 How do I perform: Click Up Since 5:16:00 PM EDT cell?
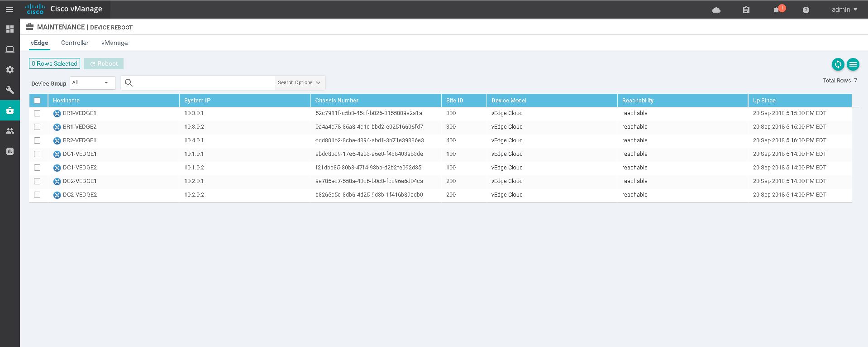(x=790, y=140)
